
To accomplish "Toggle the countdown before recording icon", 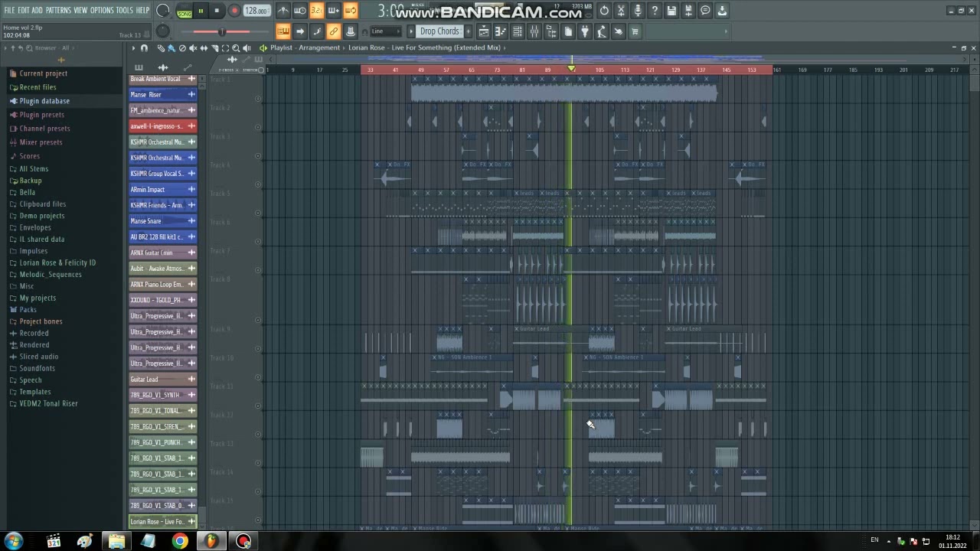I will [316, 11].
